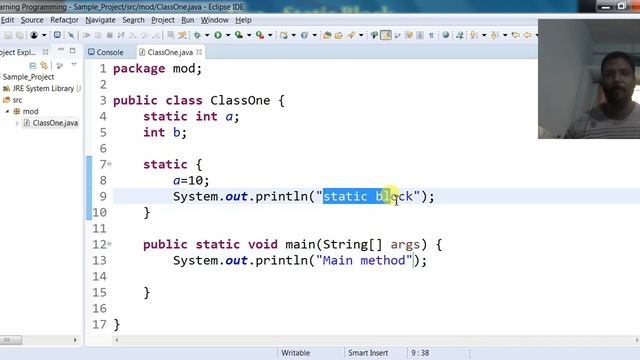Screen dimensions: 640x360
Task: Click the Disconnect debug icon
Action: click(x=121, y=36)
